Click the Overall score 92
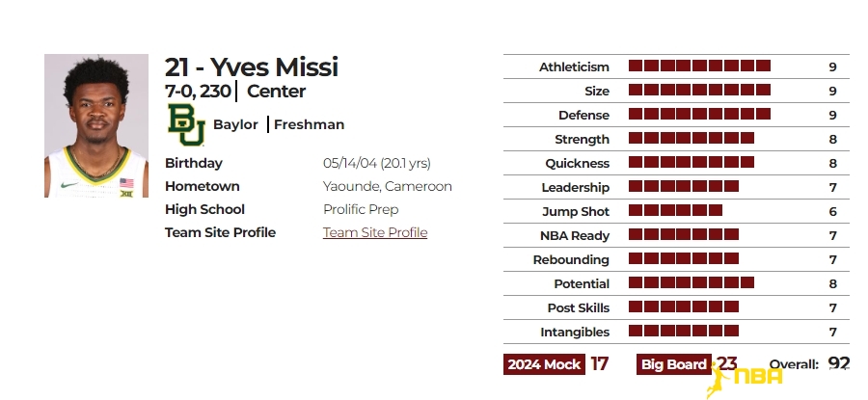The image size is (868, 400). (x=839, y=363)
